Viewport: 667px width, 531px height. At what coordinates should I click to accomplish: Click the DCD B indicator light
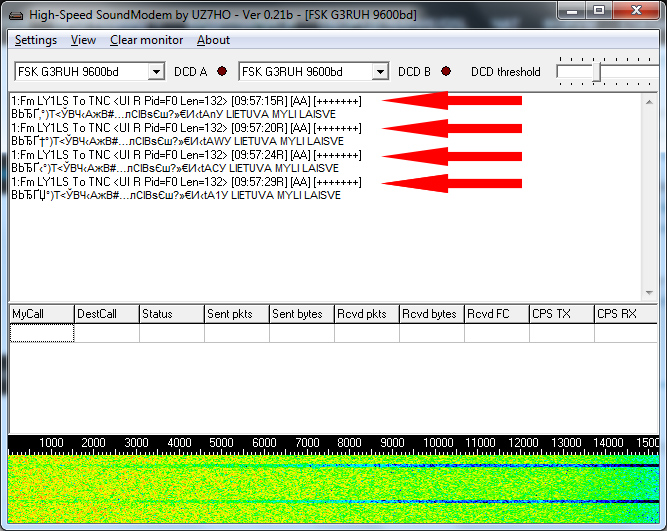tap(446, 71)
